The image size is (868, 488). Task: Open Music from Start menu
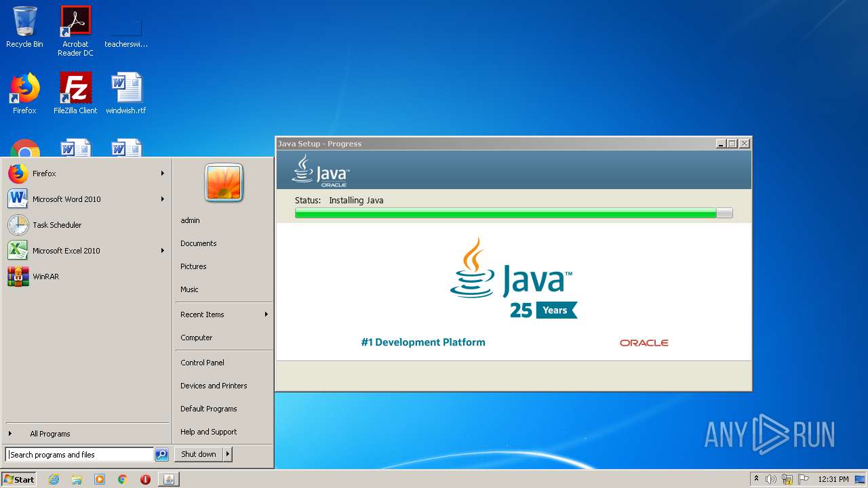pos(189,289)
